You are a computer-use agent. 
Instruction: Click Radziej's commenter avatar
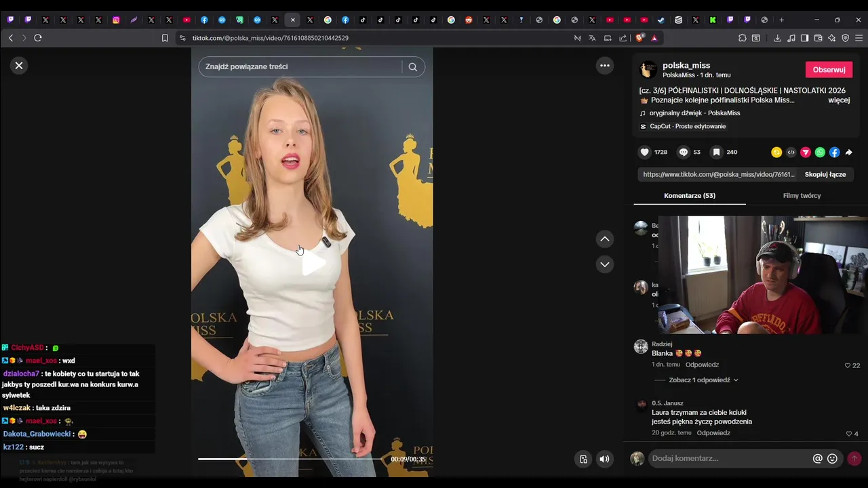click(641, 347)
